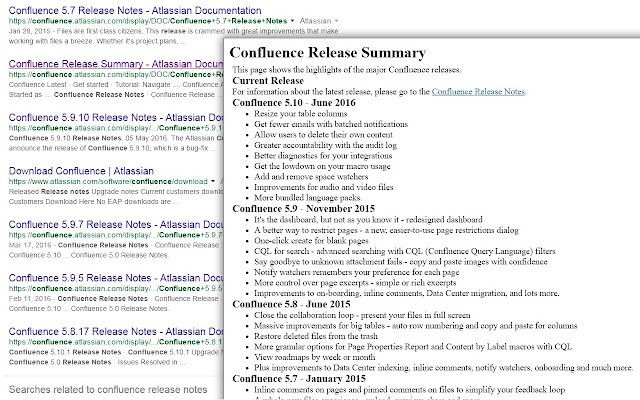Click the green URL under 5.9.5 Release Notes
Screen dimensions: 640x400
click(x=116, y=288)
